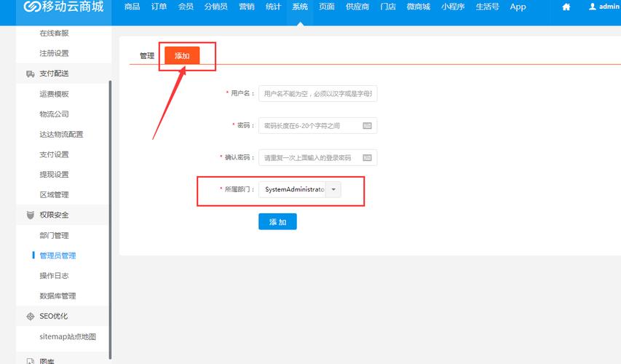Open the 供应商 top menu
The width and height of the screenshot is (621, 364).
pos(357,7)
